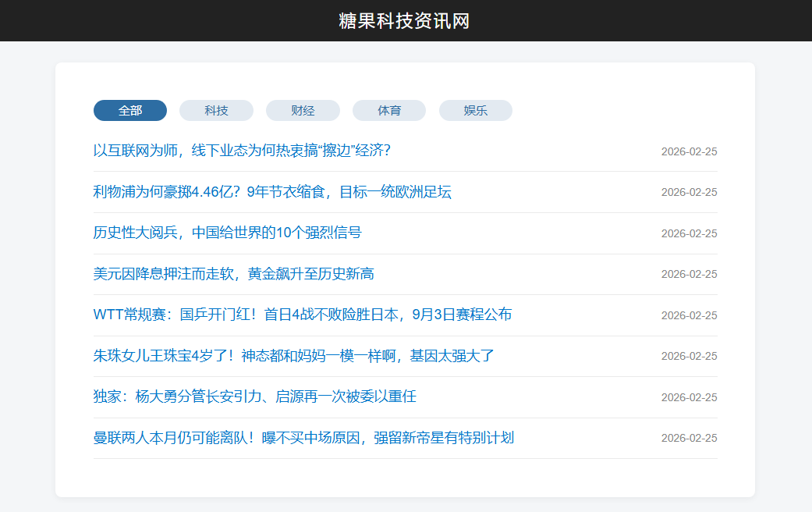Click the date beside the 利物浦 headline
The image size is (812, 512).
(x=689, y=193)
